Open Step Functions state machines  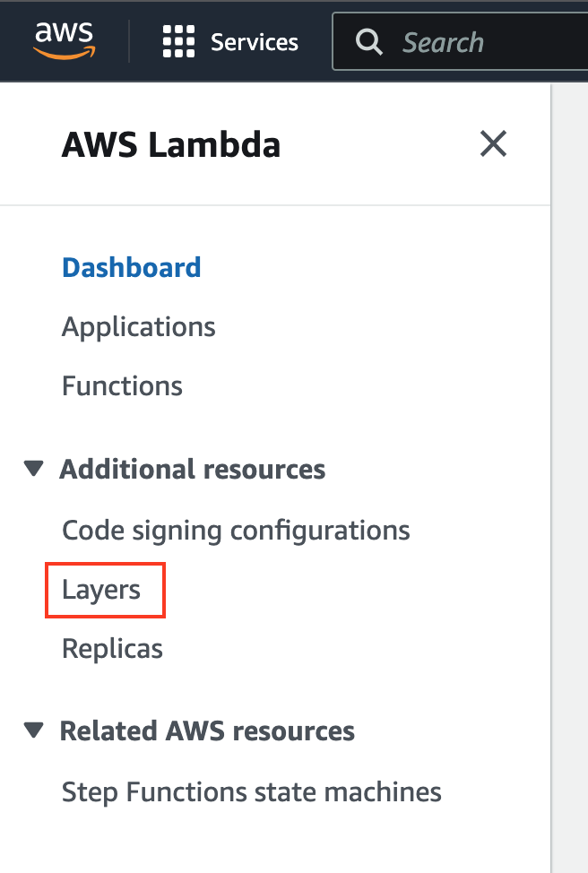[x=252, y=792]
